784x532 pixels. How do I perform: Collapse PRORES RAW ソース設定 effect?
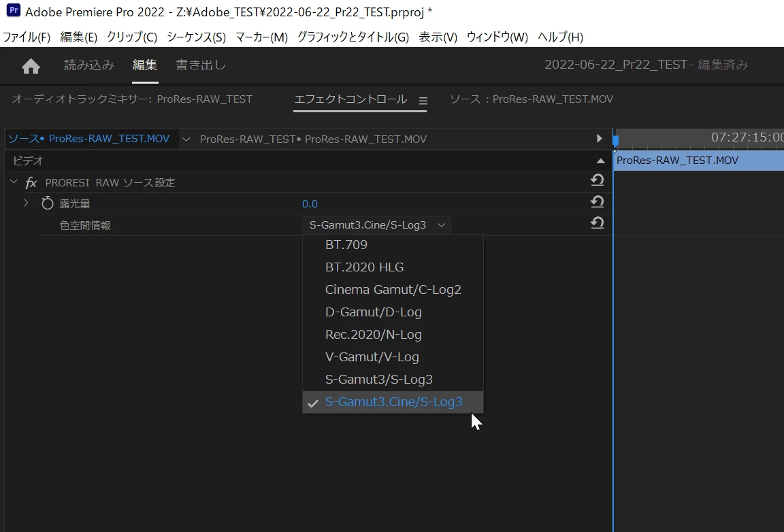[x=14, y=182]
